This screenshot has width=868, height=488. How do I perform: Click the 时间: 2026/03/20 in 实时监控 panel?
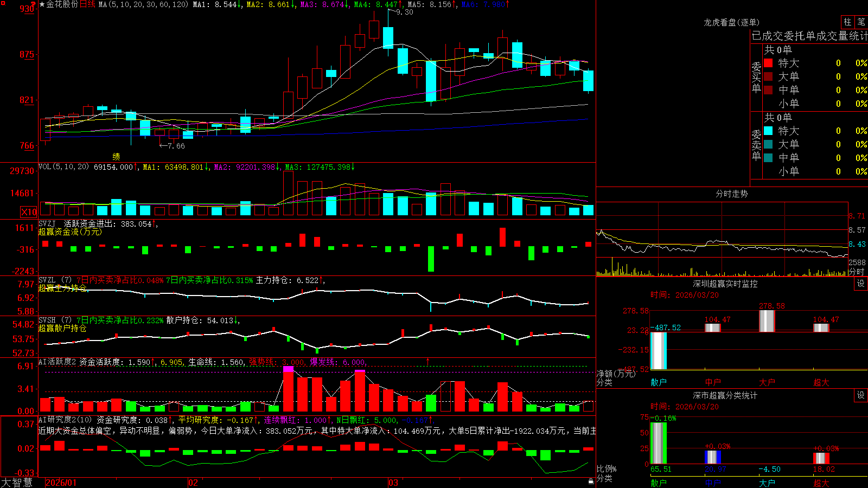click(684, 295)
